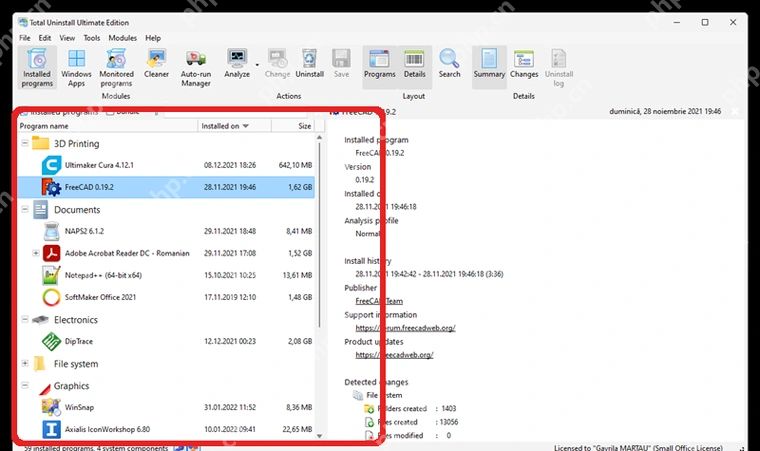Open the View menu
760x451 pixels.
[67, 38]
